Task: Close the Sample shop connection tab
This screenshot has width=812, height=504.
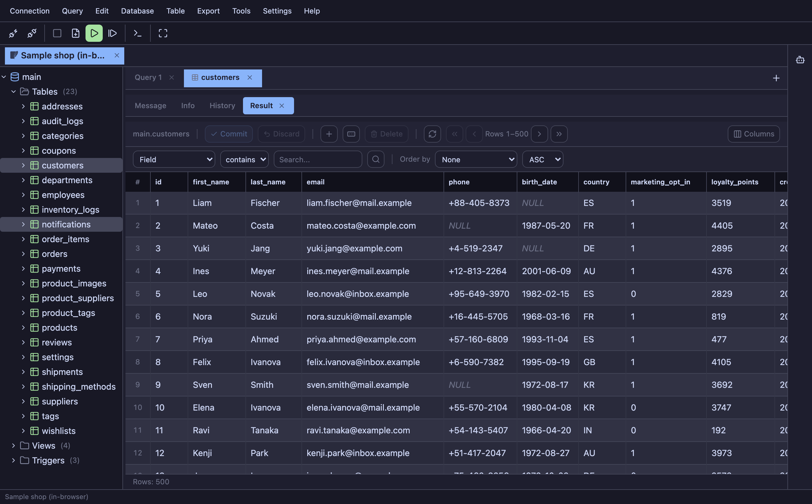Action: pos(117,55)
